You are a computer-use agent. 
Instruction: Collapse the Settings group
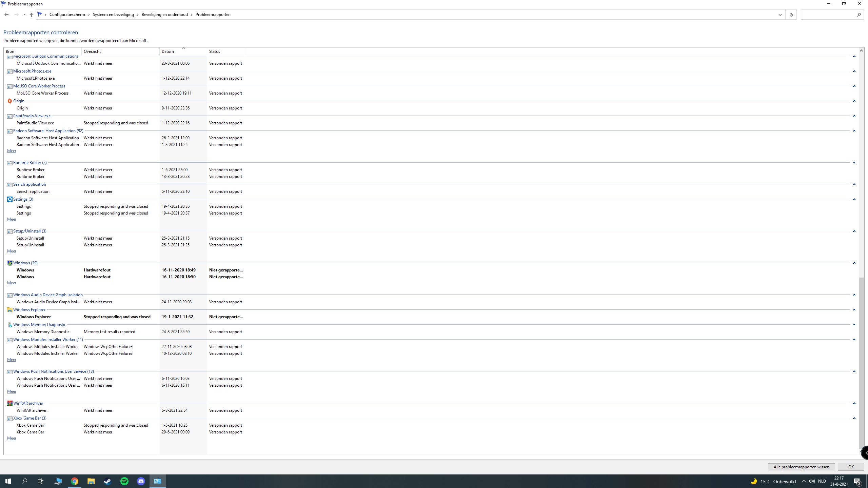coord(854,199)
